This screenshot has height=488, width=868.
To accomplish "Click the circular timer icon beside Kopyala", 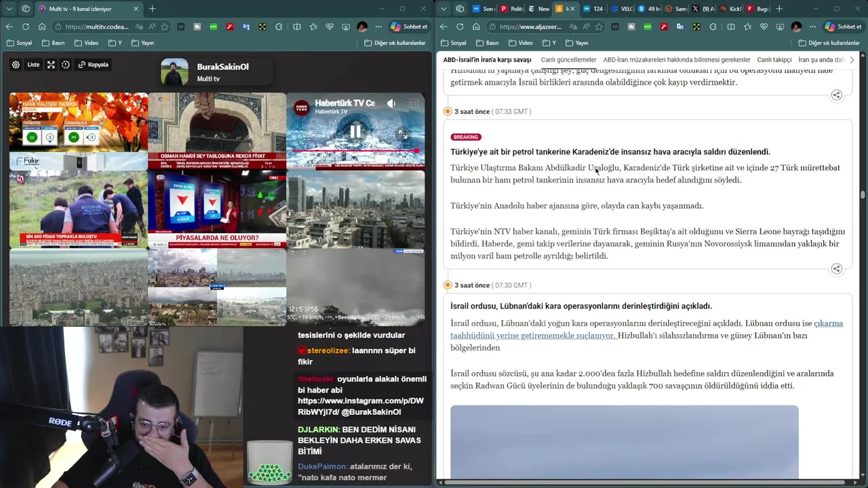I will coord(66,65).
